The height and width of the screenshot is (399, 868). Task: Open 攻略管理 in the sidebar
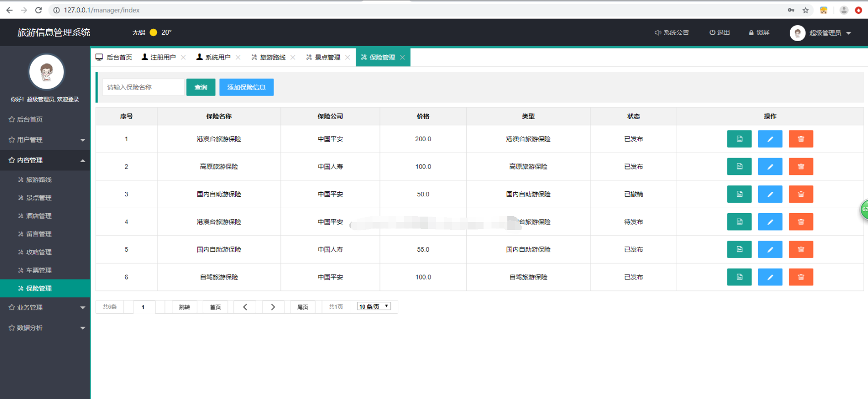click(x=45, y=252)
